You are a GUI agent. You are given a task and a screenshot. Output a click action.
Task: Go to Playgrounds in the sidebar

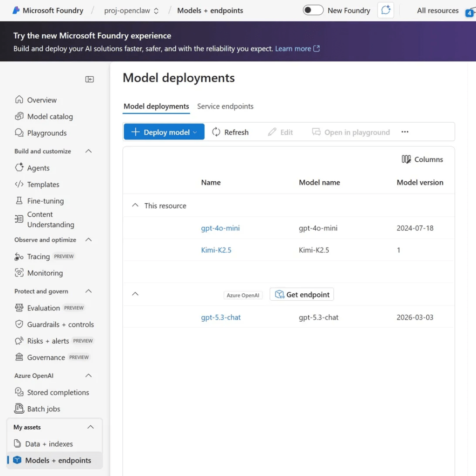(x=46, y=133)
